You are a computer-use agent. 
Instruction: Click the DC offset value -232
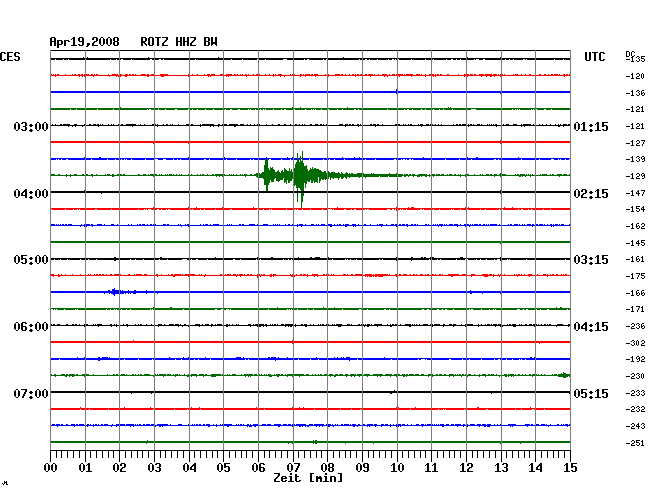point(635,409)
